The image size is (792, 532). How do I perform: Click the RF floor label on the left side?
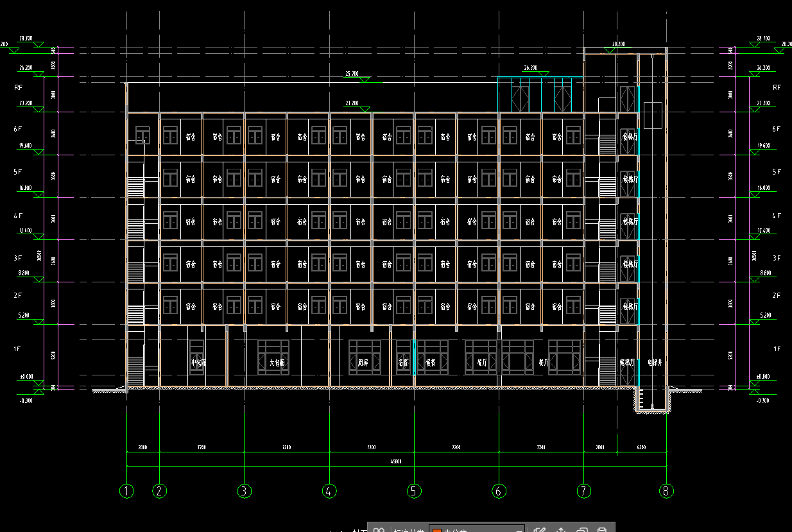click(19, 87)
